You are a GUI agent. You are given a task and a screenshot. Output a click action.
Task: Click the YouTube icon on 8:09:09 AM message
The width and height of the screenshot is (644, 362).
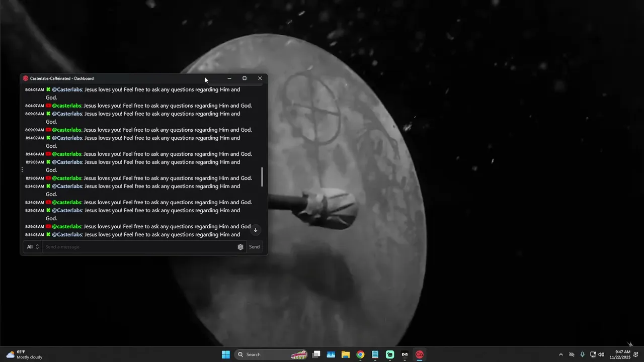pos(48,130)
